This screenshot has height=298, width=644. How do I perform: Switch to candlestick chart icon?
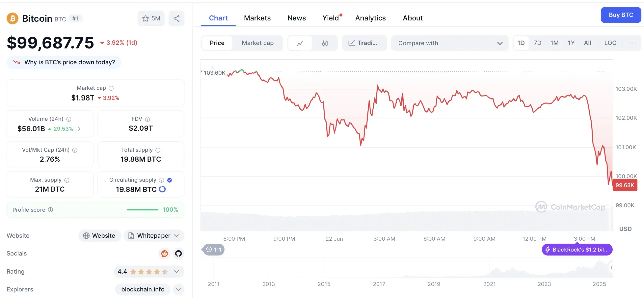tap(325, 43)
